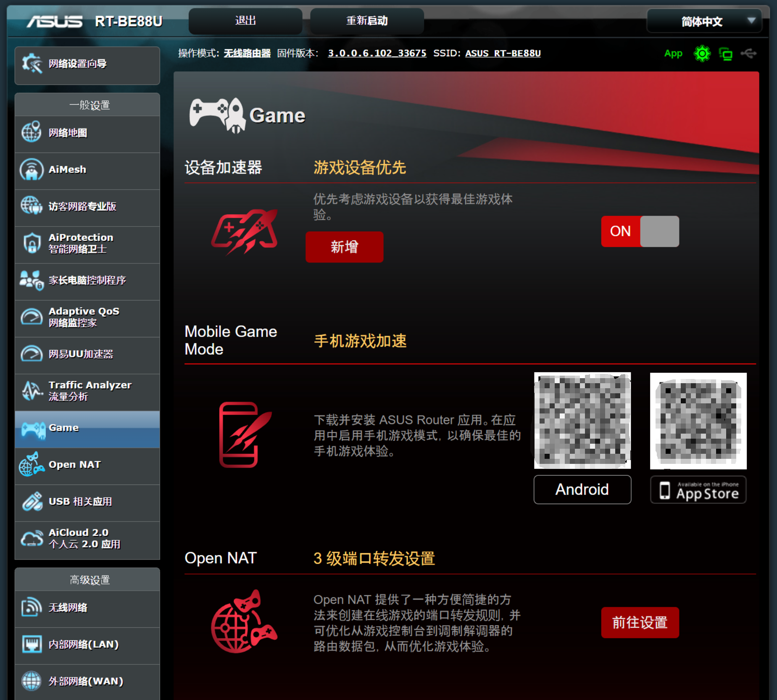Click the AiCloud 2.0 cloud icon

pyautogui.click(x=32, y=538)
